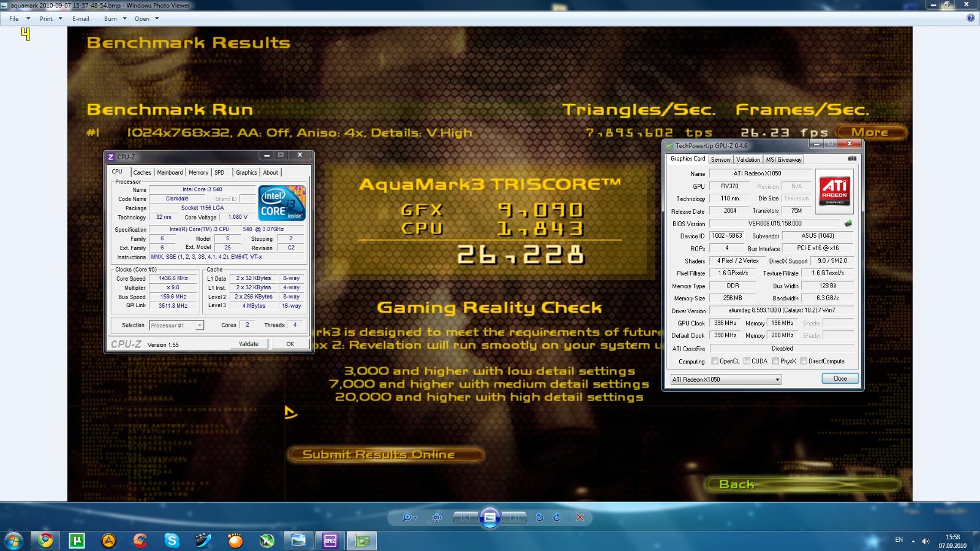
Task: Click the EN language indicator
Action: tap(899, 540)
